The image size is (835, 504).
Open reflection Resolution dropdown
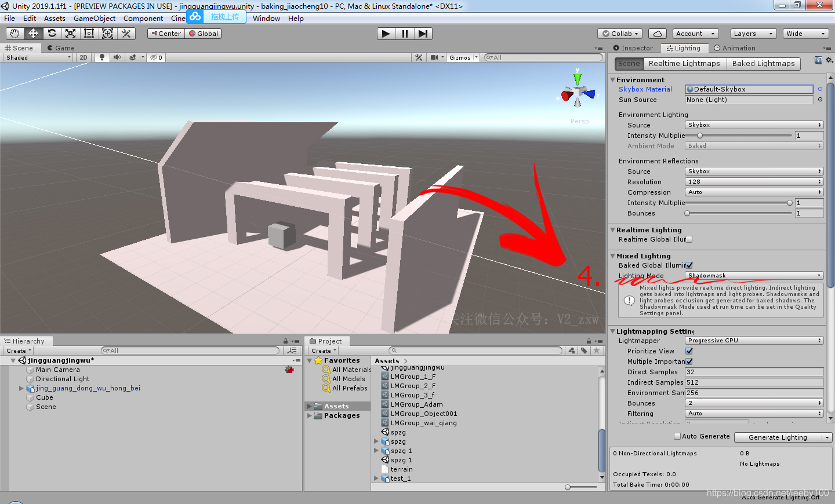point(754,182)
